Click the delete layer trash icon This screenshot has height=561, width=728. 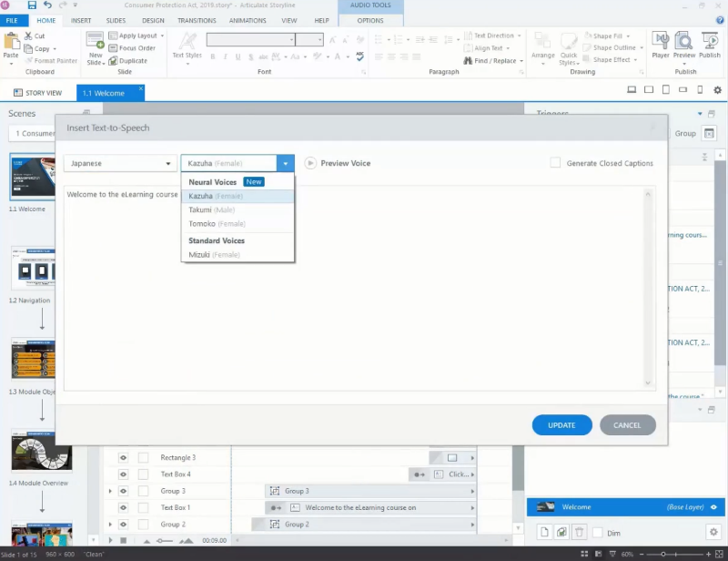pyautogui.click(x=579, y=532)
